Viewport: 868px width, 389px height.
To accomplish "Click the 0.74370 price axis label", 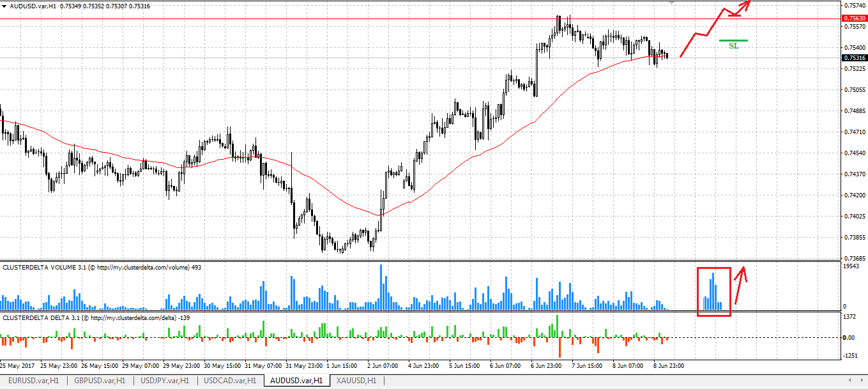I will pyautogui.click(x=855, y=174).
